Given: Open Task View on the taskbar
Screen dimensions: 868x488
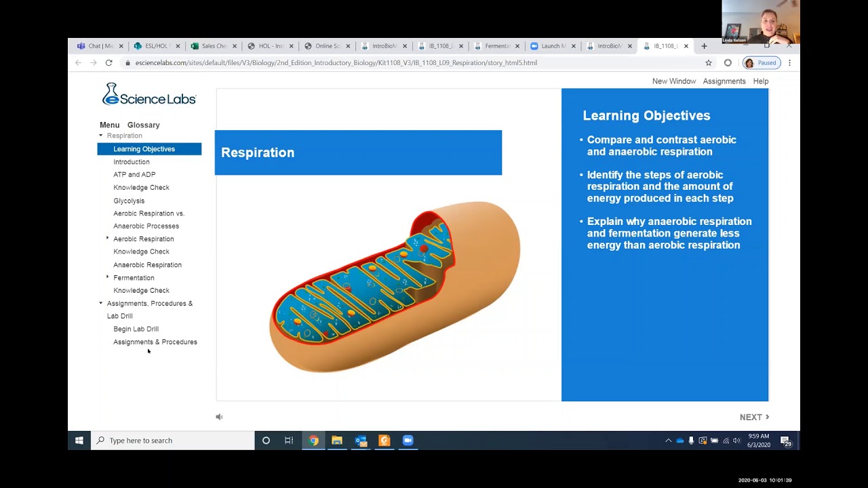Looking at the screenshot, I should click(289, 441).
